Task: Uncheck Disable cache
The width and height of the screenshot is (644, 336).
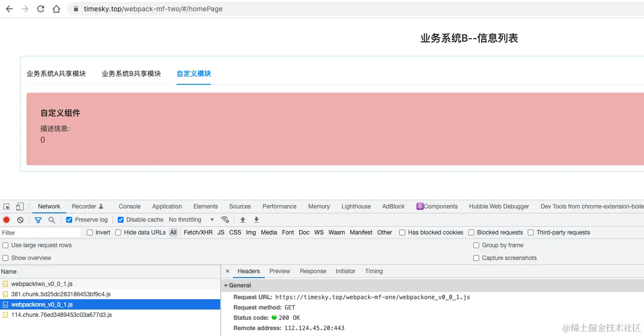Action: pyautogui.click(x=121, y=220)
